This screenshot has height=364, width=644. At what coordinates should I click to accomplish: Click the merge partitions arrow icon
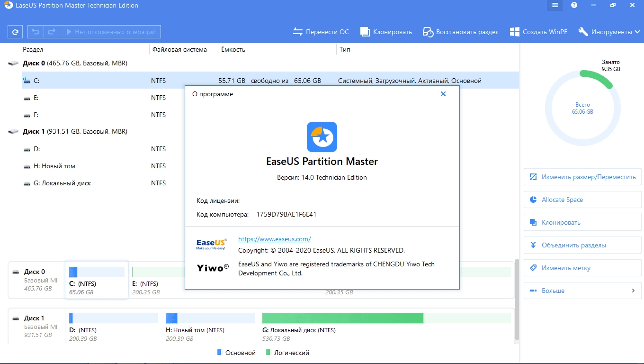533,245
